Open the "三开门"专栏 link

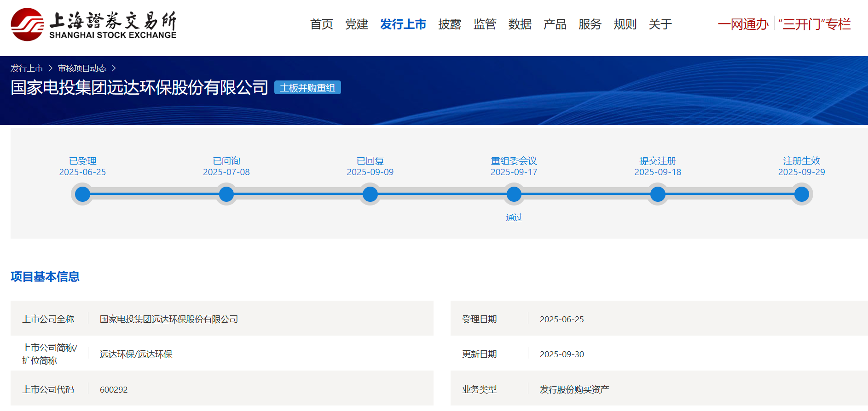(x=815, y=24)
